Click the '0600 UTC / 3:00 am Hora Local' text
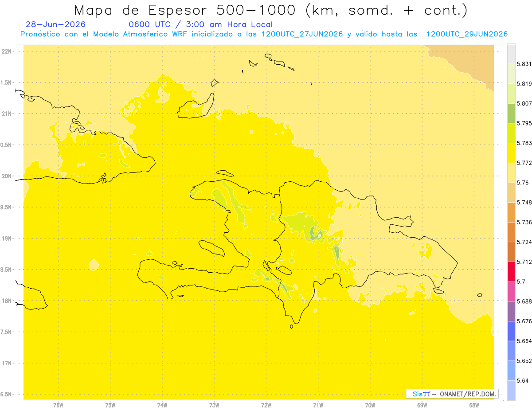 point(200,24)
